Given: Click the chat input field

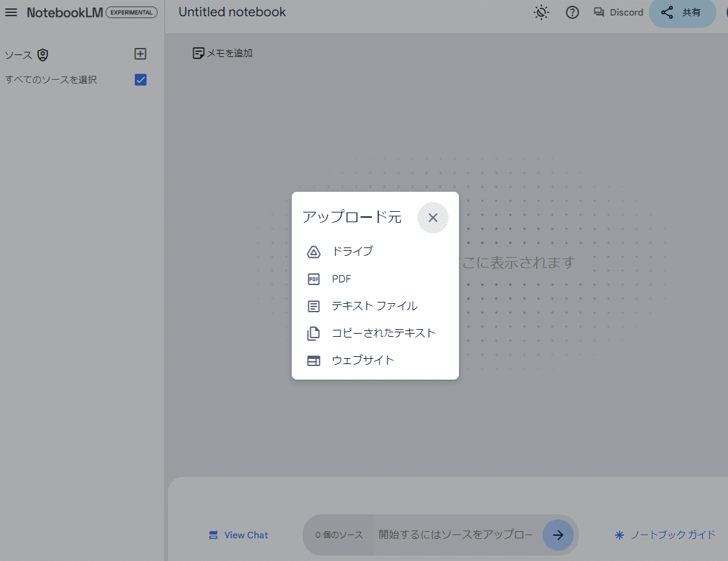Looking at the screenshot, I should [454, 534].
